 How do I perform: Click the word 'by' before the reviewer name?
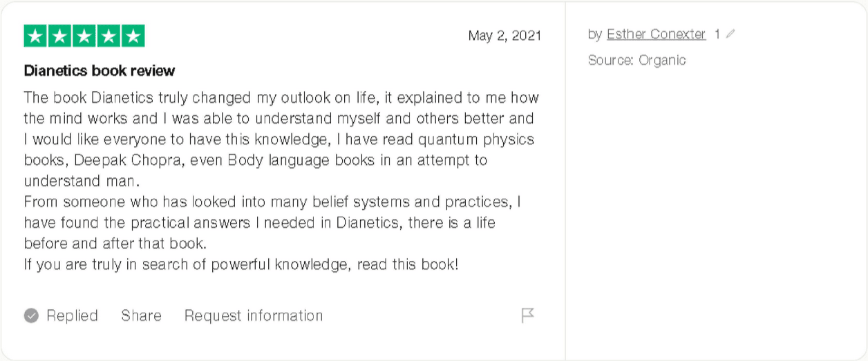coord(595,34)
